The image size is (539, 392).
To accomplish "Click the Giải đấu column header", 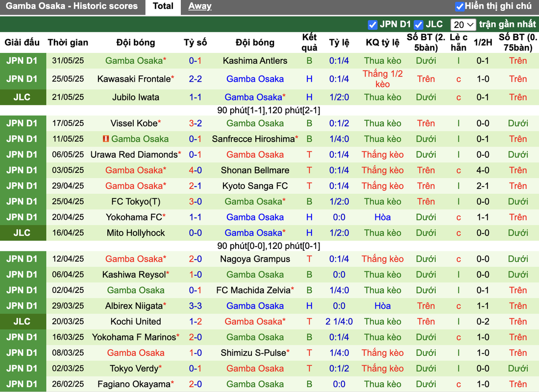I will click(x=22, y=42).
